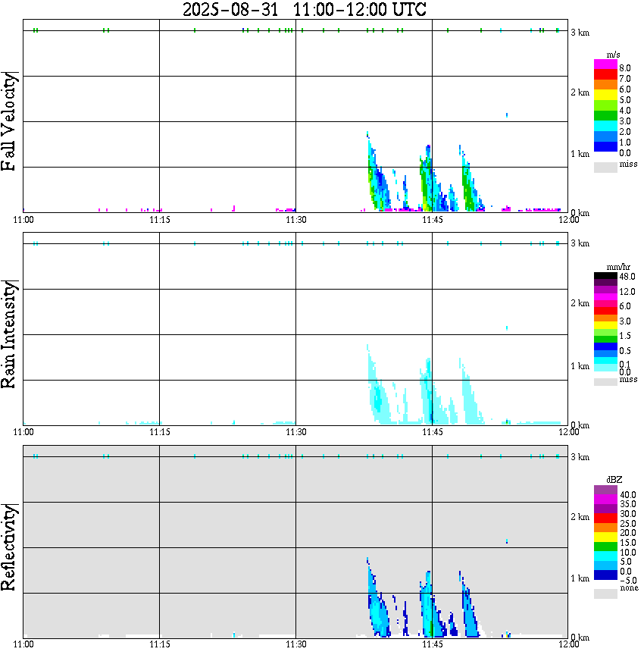Select the "Fall Velocity" panel axis label
Image resolution: width=644 pixels, height=658 pixels.
(8, 122)
